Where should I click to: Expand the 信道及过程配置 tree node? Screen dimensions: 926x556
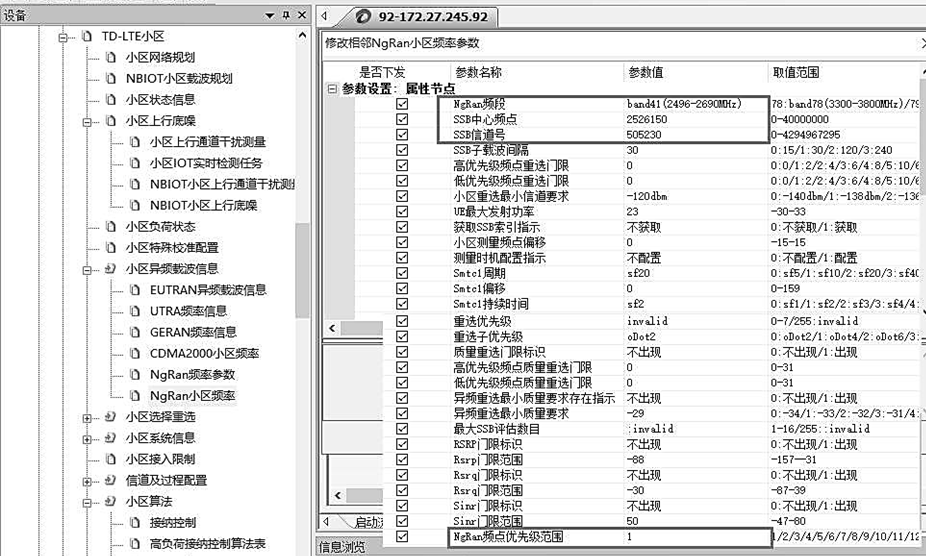[87, 482]
